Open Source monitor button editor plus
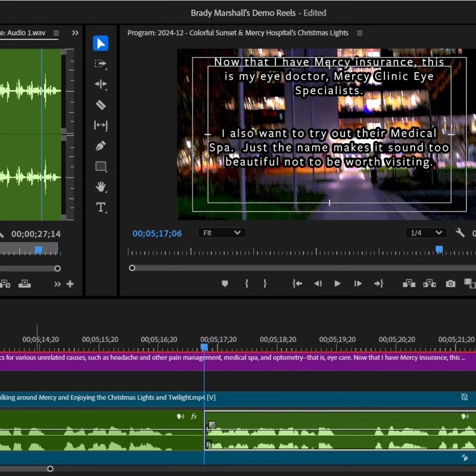 point(70,284)
